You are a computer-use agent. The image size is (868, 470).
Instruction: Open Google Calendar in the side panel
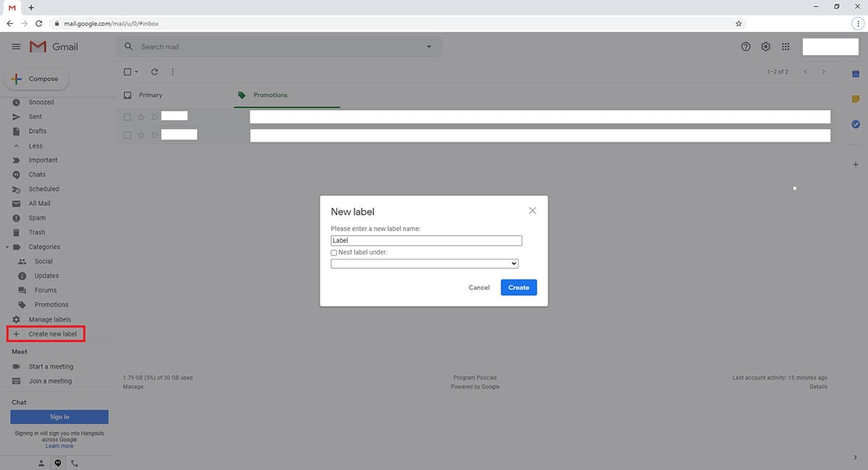[855, 73]
